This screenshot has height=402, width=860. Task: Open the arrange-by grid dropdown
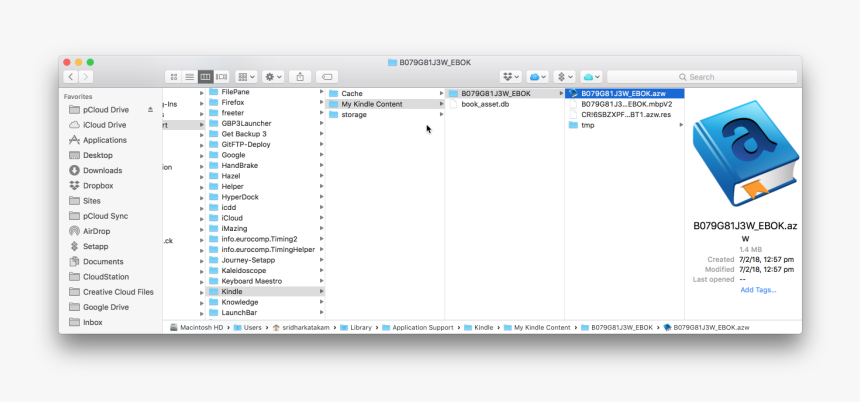[x=248, y=77]
